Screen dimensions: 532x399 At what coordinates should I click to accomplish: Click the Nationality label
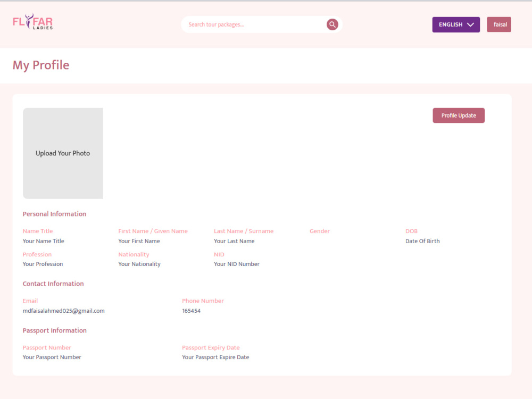[x=134, y=254]
